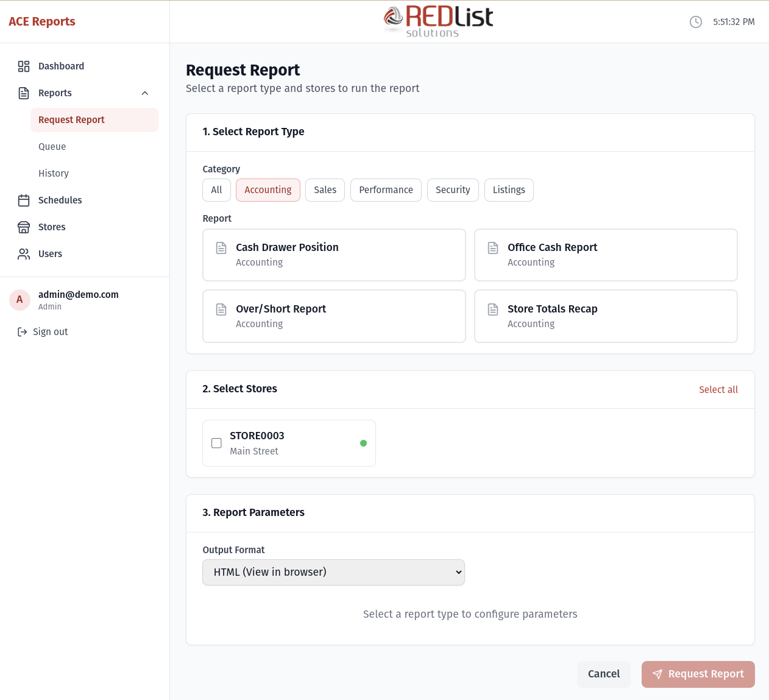Click the REDList solutions logo
This screenshot has height=700, width=769.
[438, 21]
